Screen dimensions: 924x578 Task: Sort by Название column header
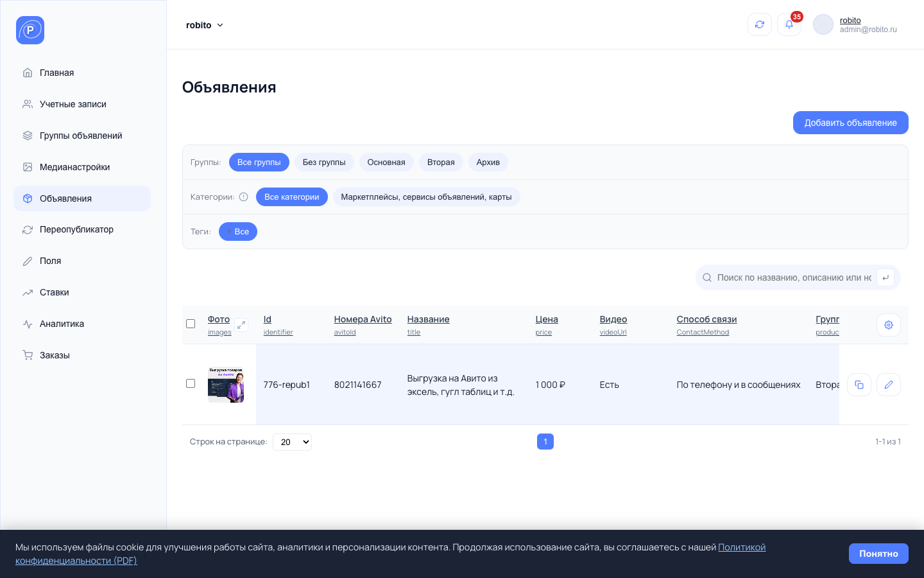[x=429, y=319]
